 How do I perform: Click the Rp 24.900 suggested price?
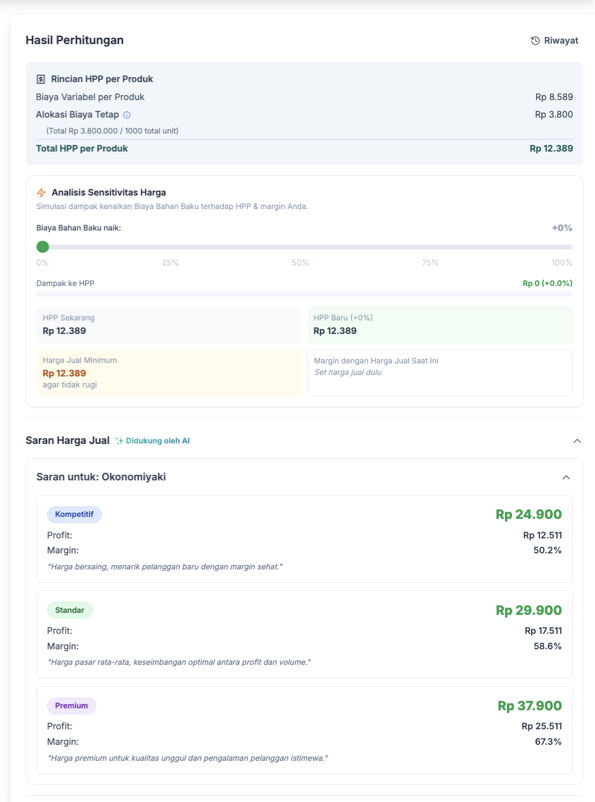pos(528,514)
